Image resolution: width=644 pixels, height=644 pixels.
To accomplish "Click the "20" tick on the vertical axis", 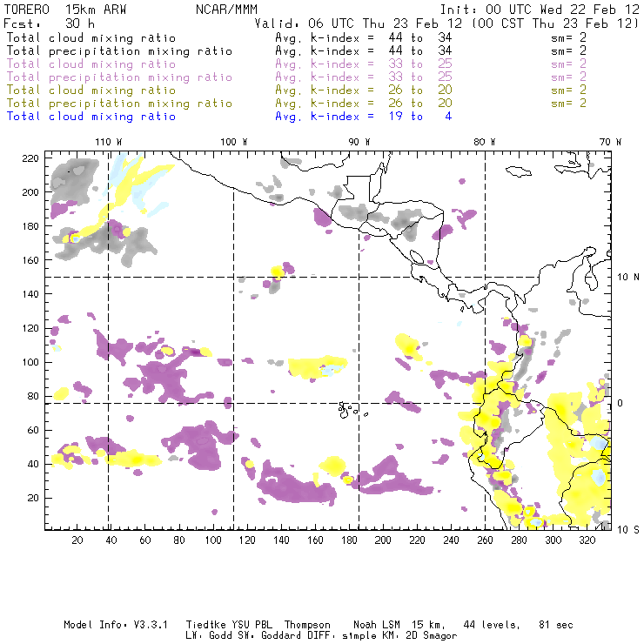I will coord(33,498).
